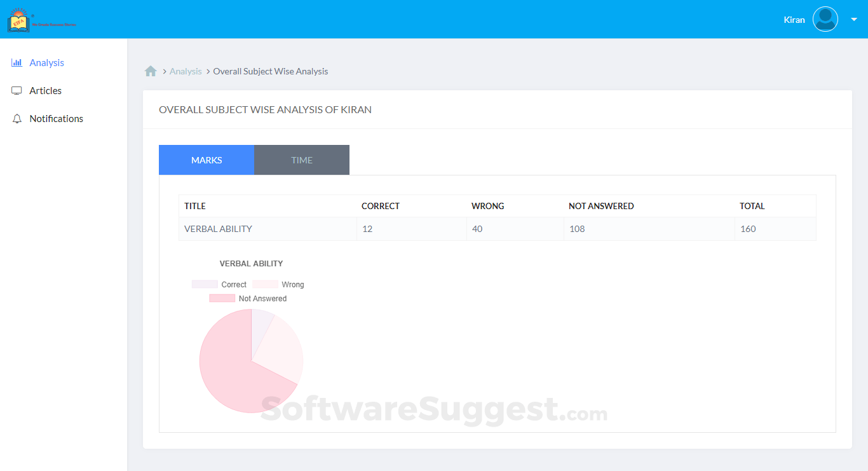Switch to the TIME tab
The height and width of the screenshot is (471, 868).
tap(301, 160)
